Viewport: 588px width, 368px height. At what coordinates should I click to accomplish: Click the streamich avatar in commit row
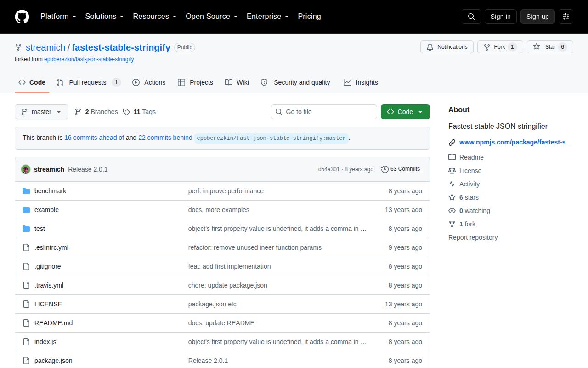coord(26,169)
